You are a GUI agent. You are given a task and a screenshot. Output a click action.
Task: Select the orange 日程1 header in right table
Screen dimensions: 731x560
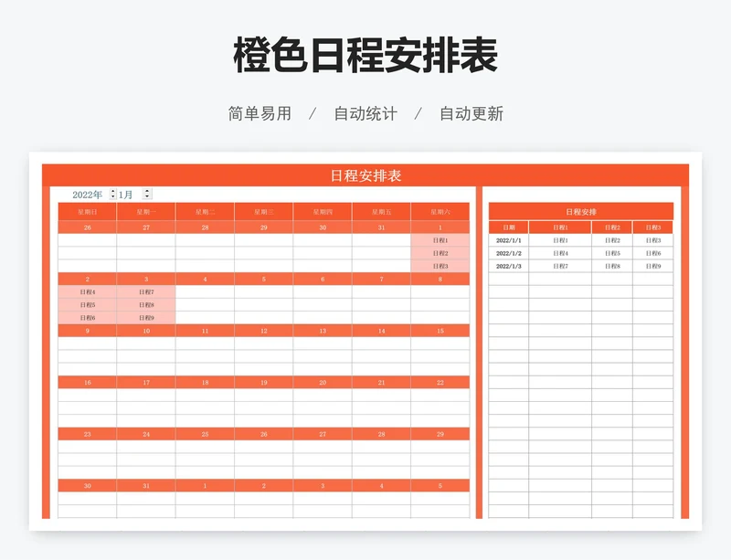(560, 227)
